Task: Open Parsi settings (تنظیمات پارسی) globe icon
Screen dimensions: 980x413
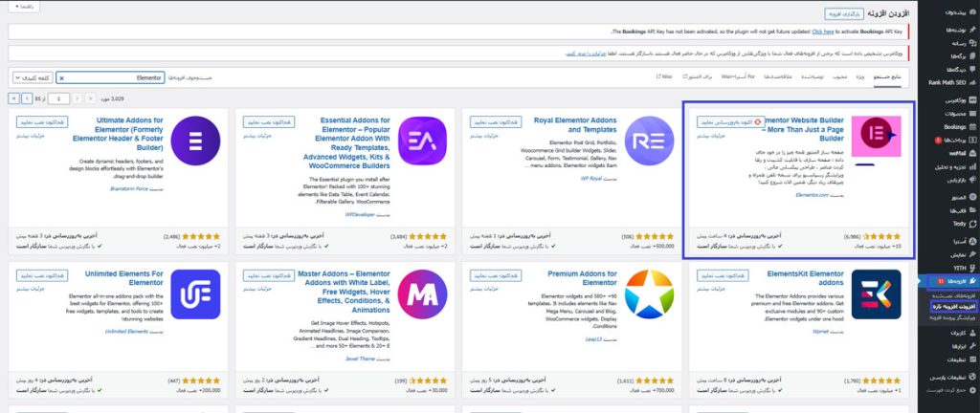Action: pos(973,377)
